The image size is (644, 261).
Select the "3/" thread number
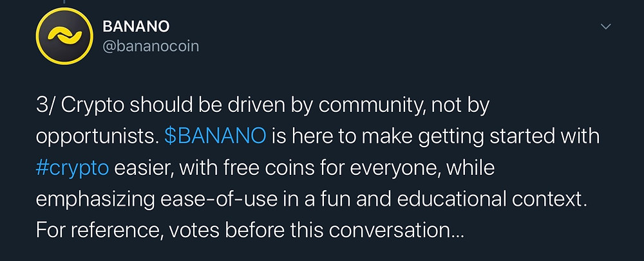coord(46,106)
